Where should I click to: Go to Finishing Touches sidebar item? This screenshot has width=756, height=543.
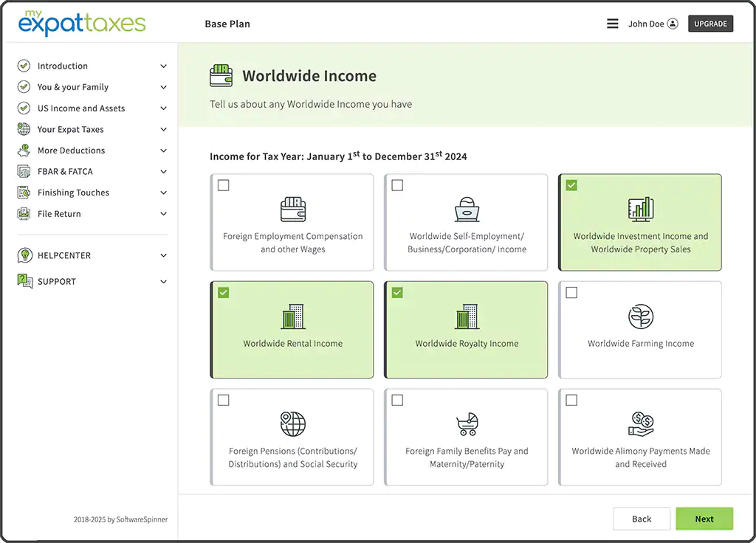point(73,193)
